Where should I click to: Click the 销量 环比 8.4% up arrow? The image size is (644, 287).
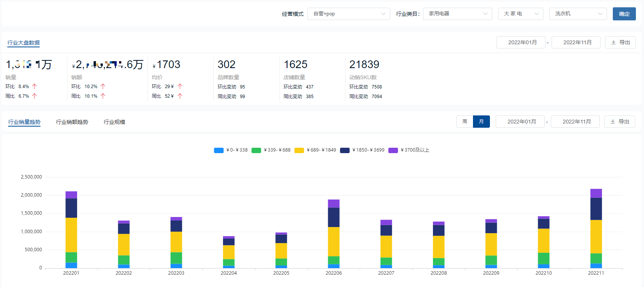pos(34,87)
